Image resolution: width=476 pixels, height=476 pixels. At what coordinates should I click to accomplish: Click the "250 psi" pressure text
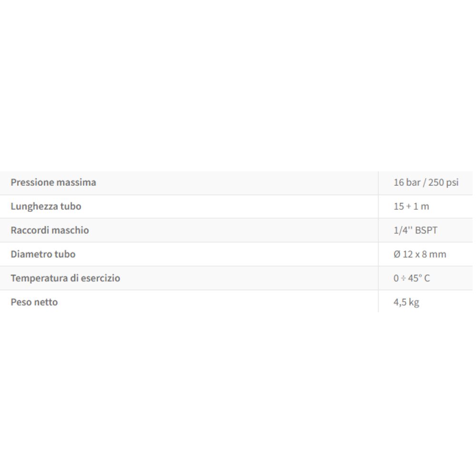point(443,182)
